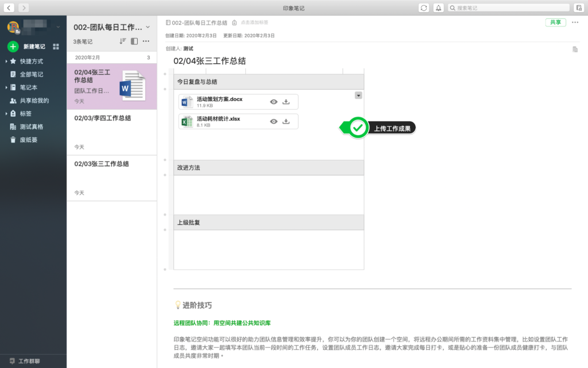Screen dimensions: 588x368
Task: Expand the 快捷方式 shortcuts section
Action: click(x=6, y=61)
